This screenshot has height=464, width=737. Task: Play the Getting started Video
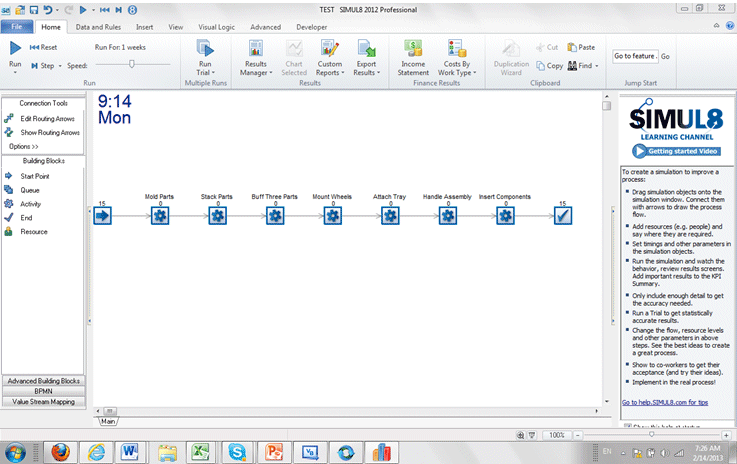click(x=676, y=151)
